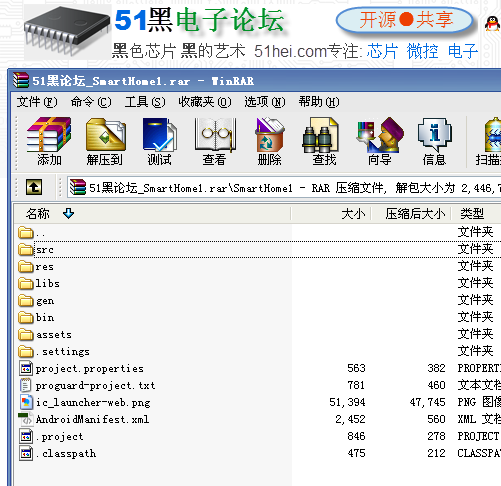Click the packed size value '460'

(437, 385)
